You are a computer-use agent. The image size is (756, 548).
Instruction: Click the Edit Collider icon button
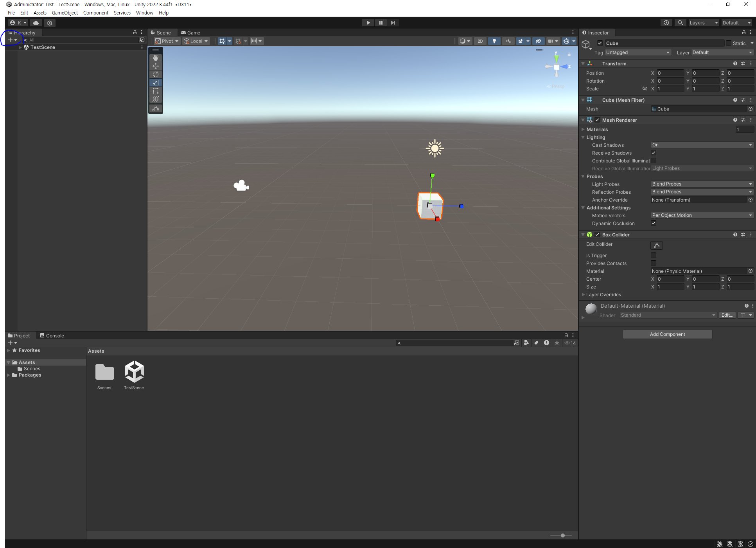656,245
